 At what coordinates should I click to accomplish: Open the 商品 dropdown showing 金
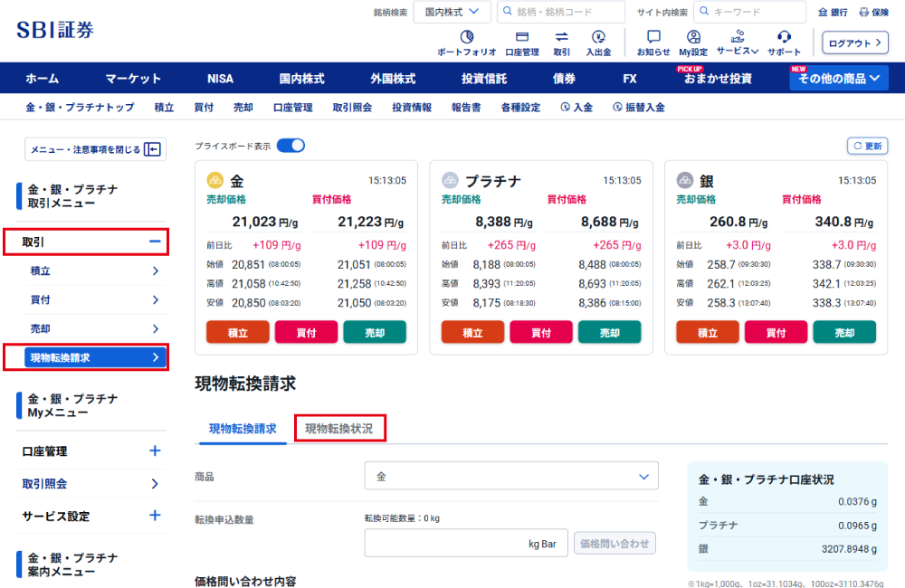[x=511, y=476]
